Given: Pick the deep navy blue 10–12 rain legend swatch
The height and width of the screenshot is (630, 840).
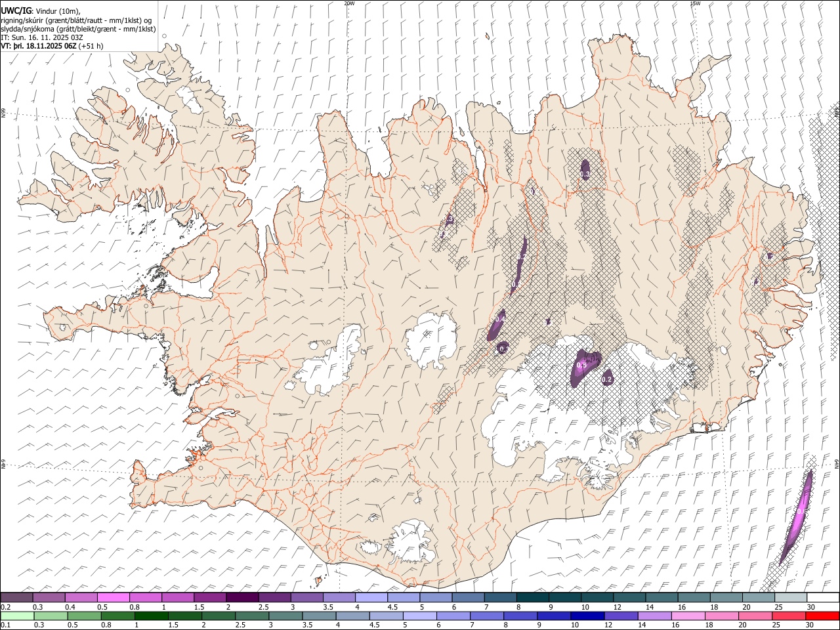Looking at the screenshot, I should 587,616.
